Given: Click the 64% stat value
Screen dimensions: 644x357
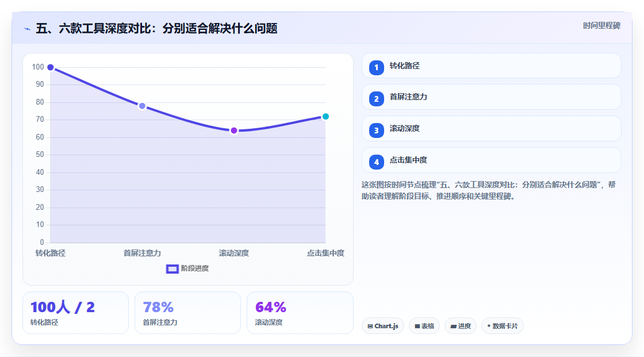Looking at the screenshot, I should click(x=271, y=308).
